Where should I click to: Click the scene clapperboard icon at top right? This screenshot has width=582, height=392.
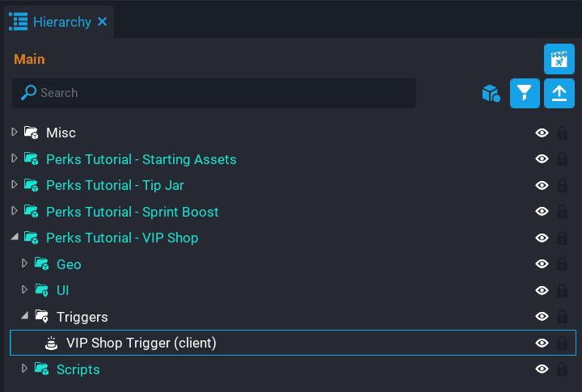(x=559, y=59)
